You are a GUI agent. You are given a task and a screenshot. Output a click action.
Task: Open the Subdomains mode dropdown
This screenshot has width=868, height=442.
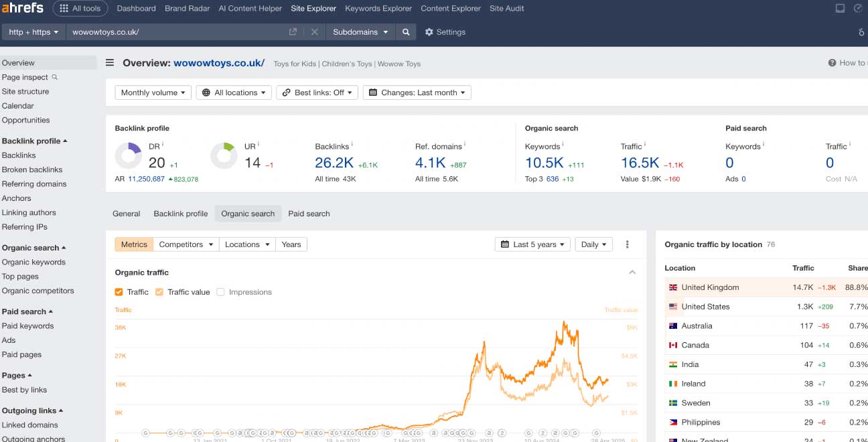point(360,32)
